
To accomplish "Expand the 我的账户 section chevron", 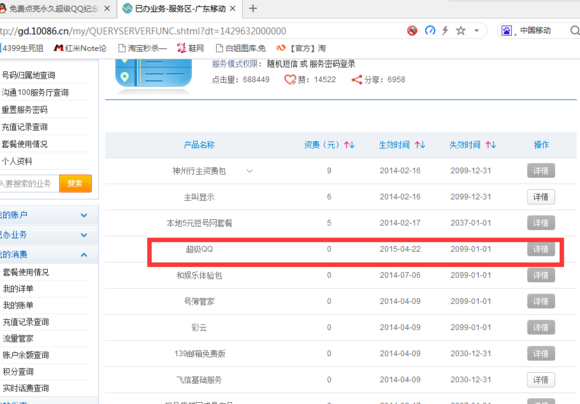I will point(84,215).
